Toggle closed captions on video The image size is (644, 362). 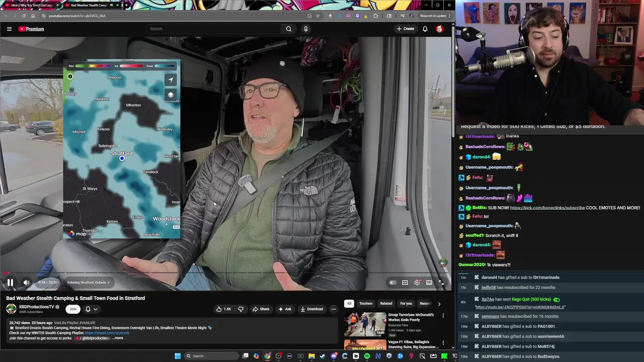tap(405, 283)
